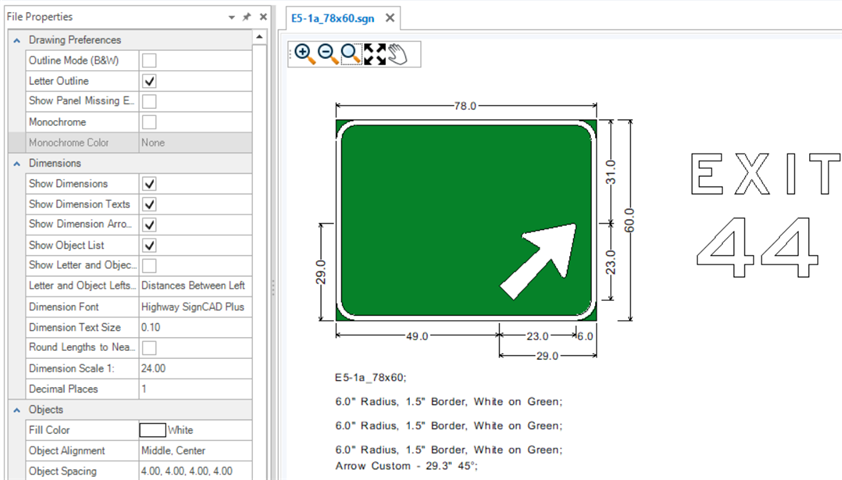
Task: Collapse the Objects section
Action: (x=17, y=410)
